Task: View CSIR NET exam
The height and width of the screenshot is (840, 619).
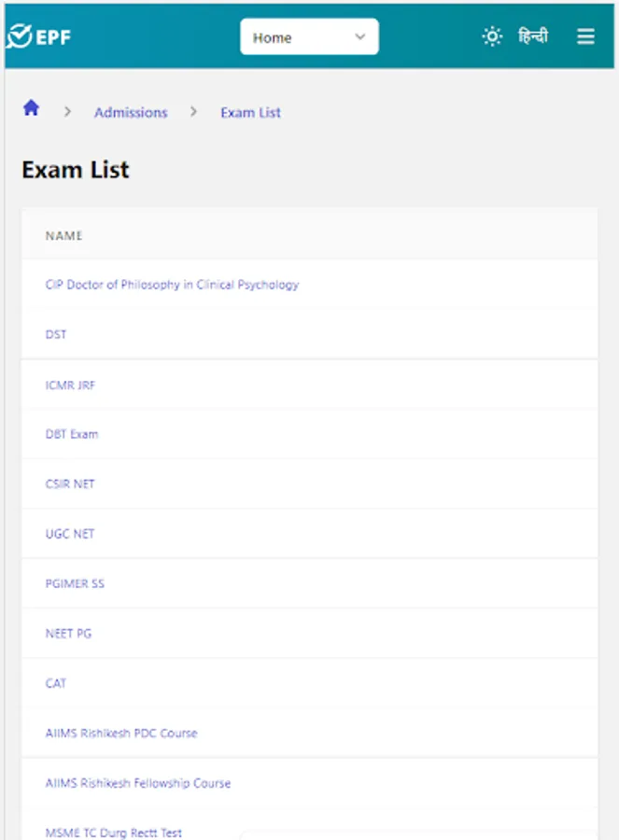Action: [x=70, y=483]
